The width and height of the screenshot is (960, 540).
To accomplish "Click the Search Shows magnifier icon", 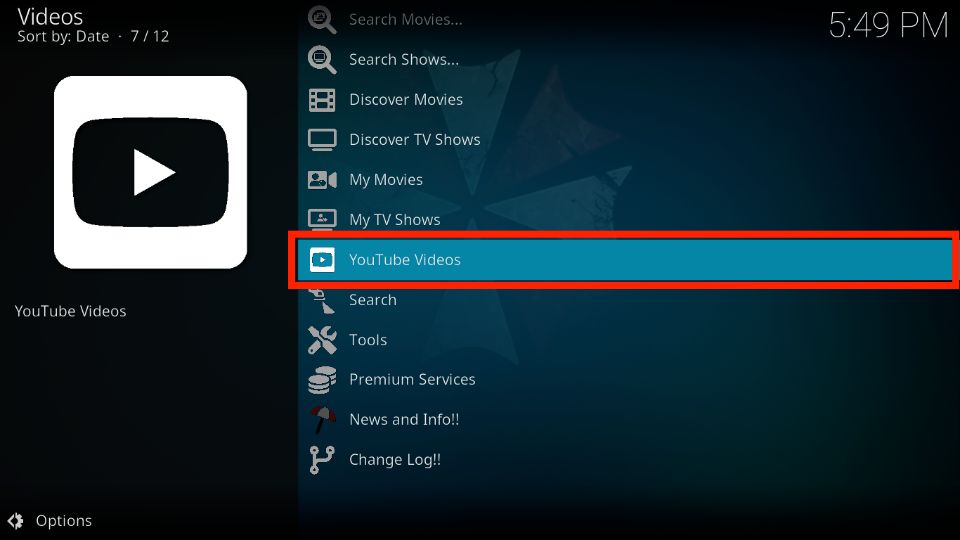I will tap(322, 59).
